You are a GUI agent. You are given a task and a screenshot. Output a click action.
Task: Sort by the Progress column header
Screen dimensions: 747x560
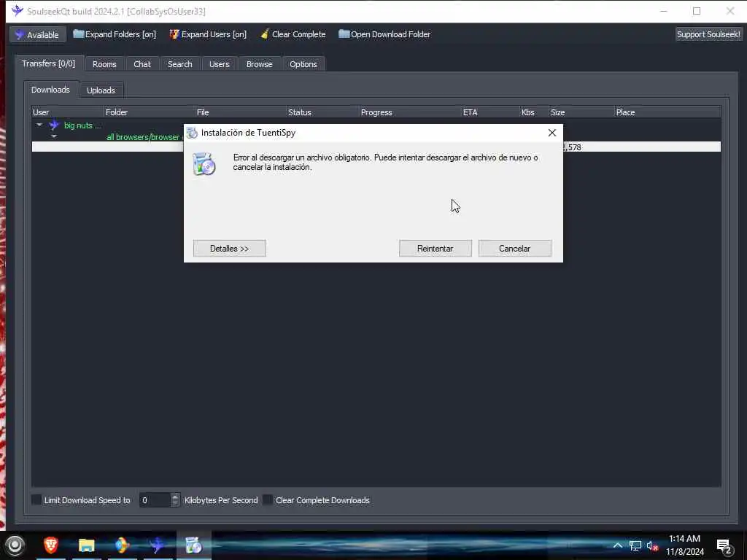410,112
